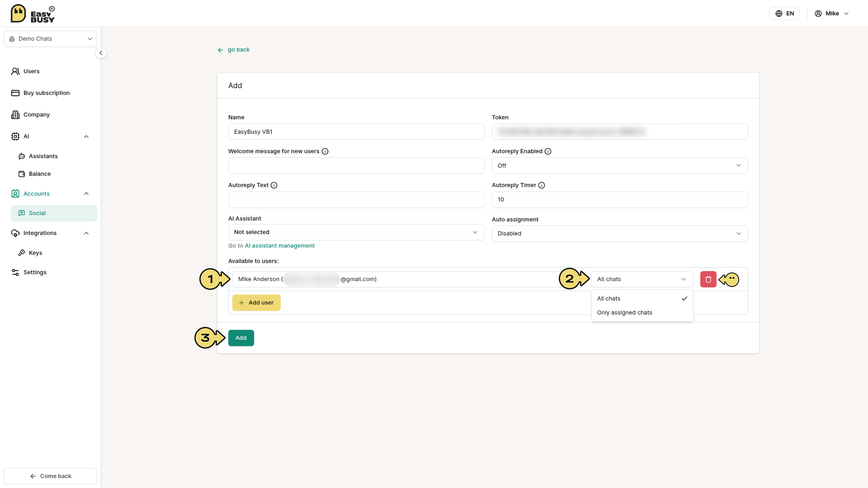The height and width of the screenshot is (488, 868).
Task: Click the go back arrow icon
Action: 221,50
